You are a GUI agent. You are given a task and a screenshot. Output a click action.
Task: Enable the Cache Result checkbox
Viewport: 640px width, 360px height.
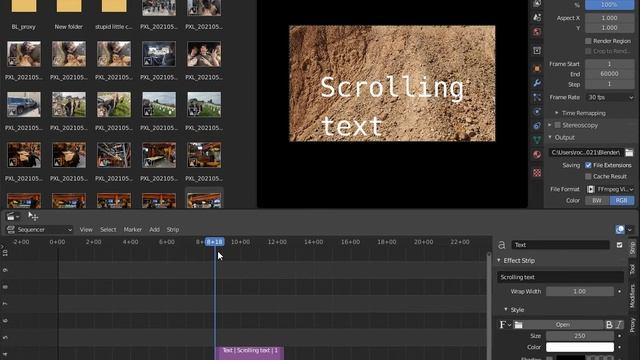click(588, 176)
